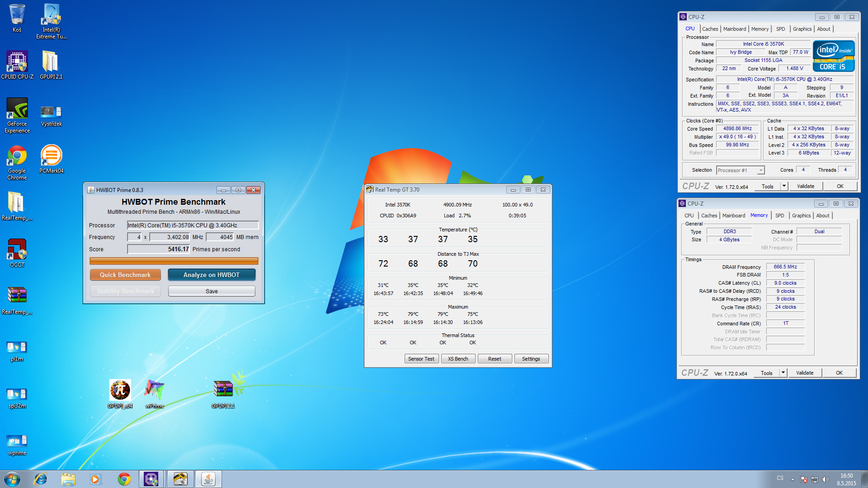
Task: Open Windows Media Player from taskbar
Action: click(x=95, y=479)
